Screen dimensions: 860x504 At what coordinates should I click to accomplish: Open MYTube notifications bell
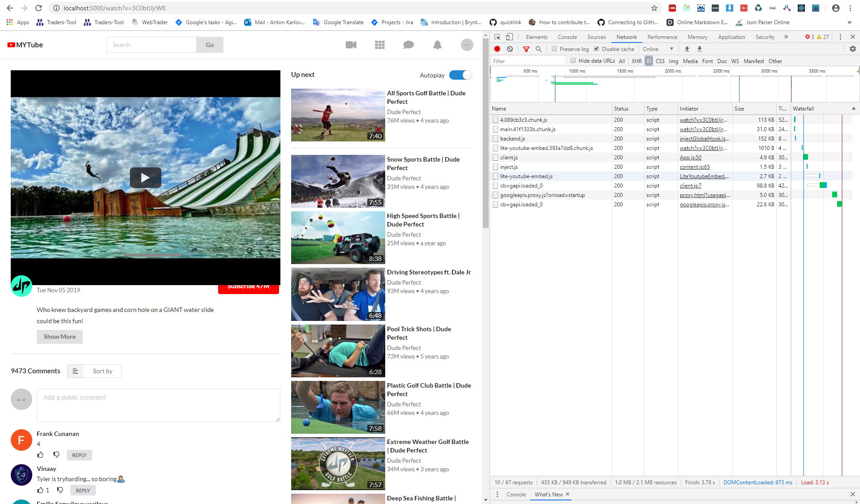click(x=437, y=45)
